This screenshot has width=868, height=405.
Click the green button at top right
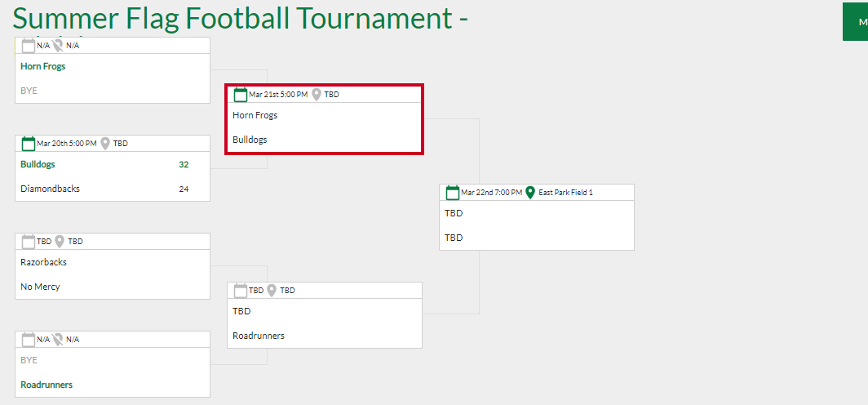point(855,21)
